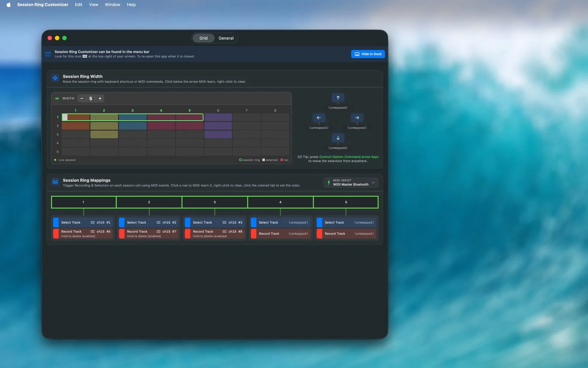Click unmapped Record Track row in column 4
The image size is (588, 368).
281,234
